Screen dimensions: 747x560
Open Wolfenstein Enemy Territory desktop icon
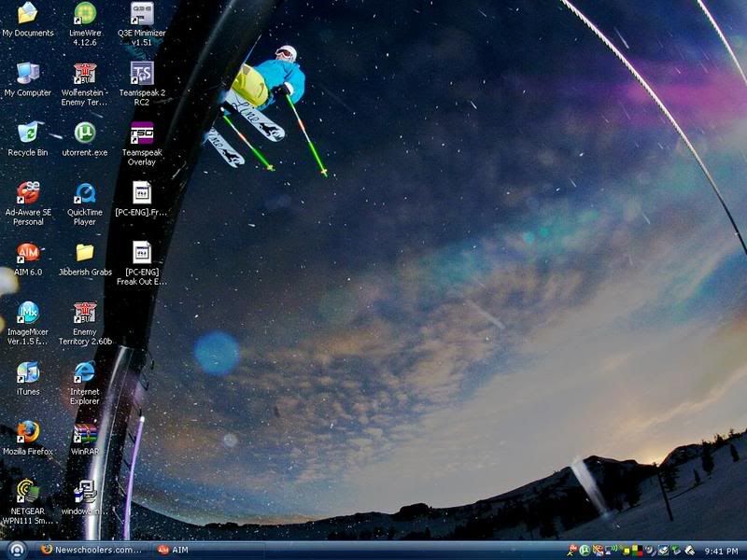pos(85,74)
